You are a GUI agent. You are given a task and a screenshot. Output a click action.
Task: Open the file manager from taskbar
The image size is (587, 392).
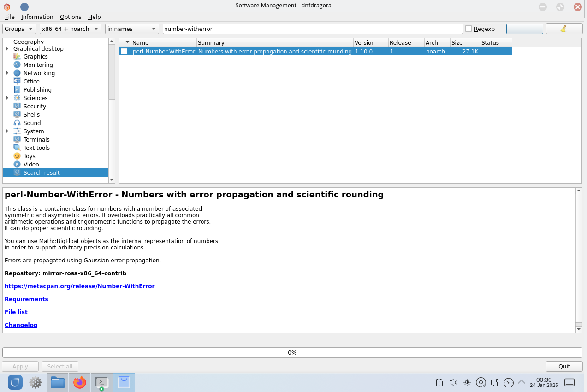[58, 382]
